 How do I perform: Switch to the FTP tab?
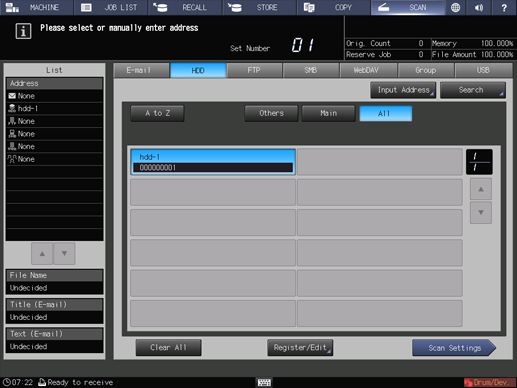[254, 70]
